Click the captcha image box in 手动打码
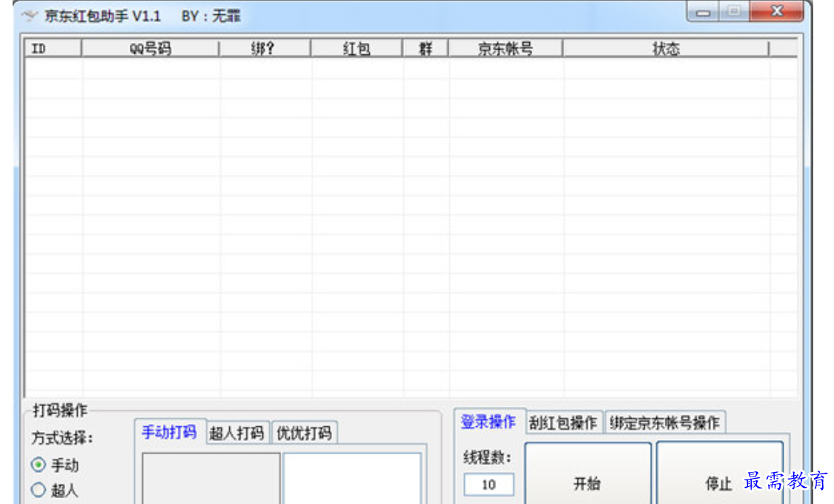Image resolution: width=834 pixels, height=504 pixels. pos(211,478)
